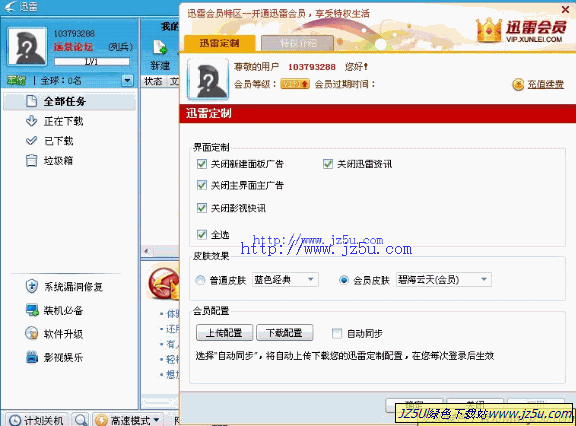The width and height of the screenshot is (576, 426).
Task: Open 已下载 completed list
Action: click(x=58, y=141)
